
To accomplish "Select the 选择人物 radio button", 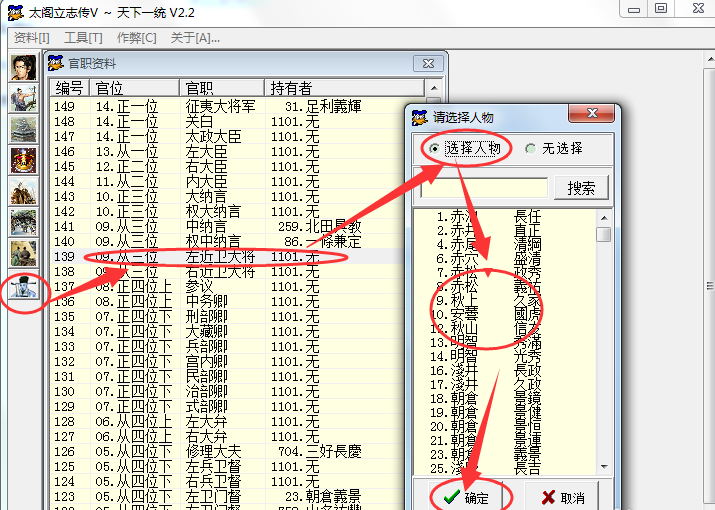I will click(434, 148).
